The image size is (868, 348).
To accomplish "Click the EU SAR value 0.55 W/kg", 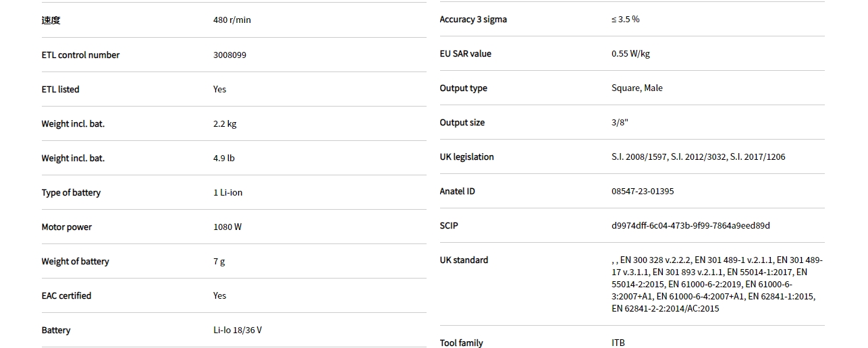I will click(630, 54).
